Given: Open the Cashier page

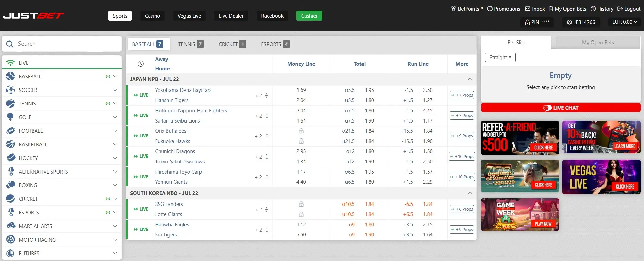Looking at the screenshot, I should point(309,16).
